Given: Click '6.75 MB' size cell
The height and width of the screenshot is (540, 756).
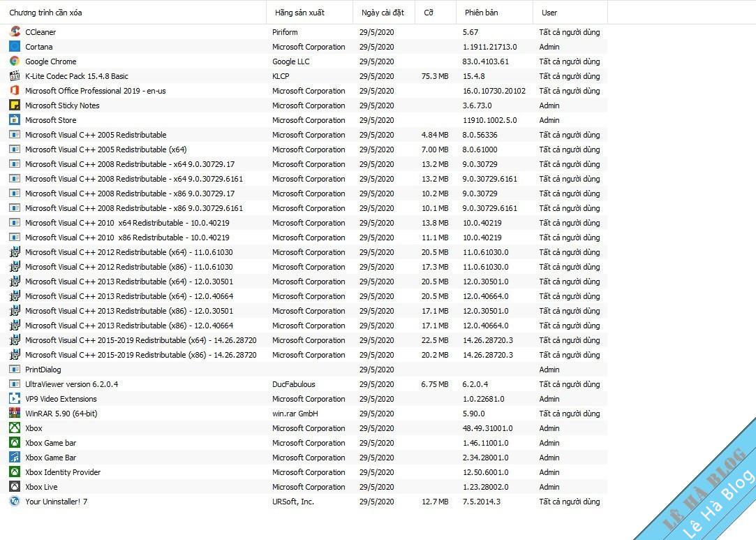Looking at the screenshot, I should 435,384.
